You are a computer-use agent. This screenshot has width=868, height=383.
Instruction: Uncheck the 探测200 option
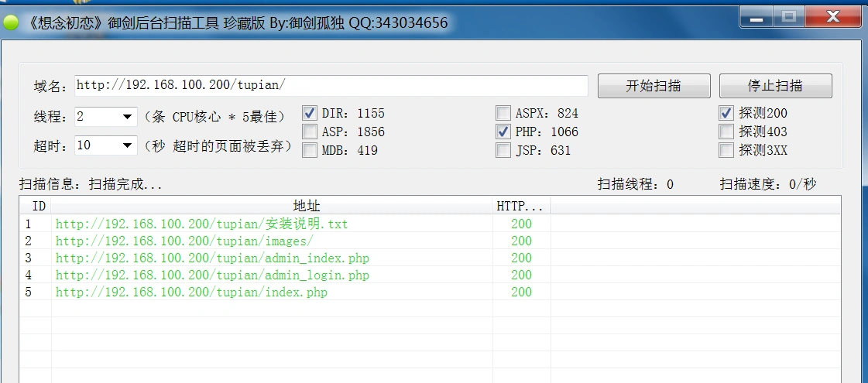click(x=726, y=113)
